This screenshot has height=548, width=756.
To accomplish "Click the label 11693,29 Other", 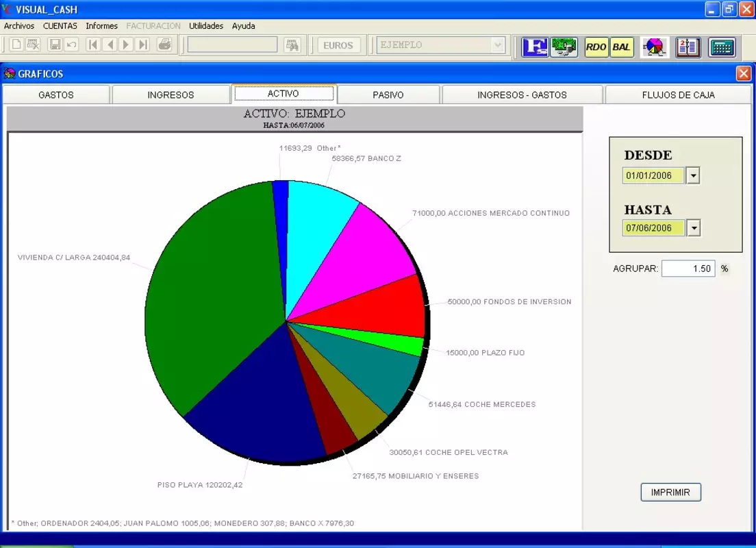I will pos(310,148).
